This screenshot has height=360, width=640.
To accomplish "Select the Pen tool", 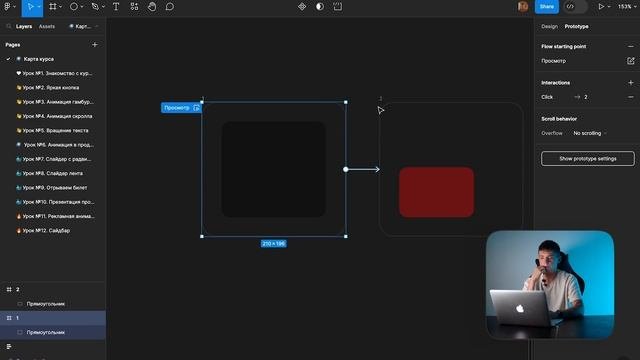I will click(x=95, y=7).
